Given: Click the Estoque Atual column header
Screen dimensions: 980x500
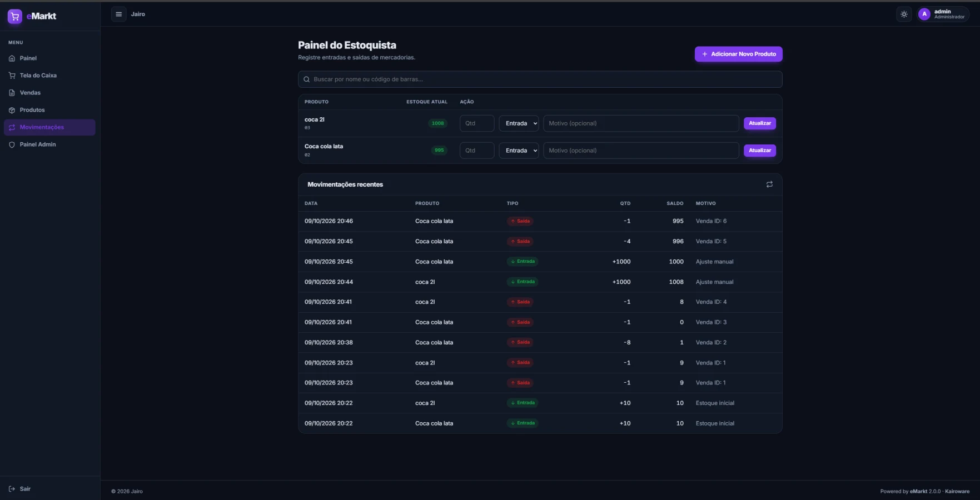Looking at the screenshot, I should point(427,102).
